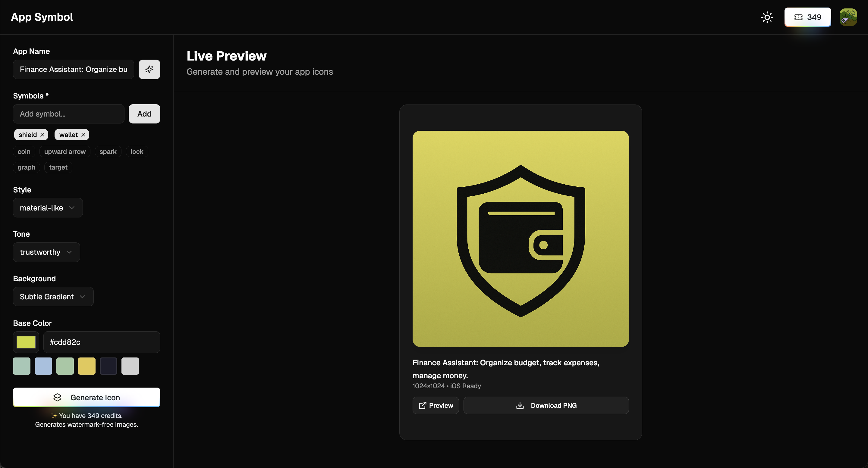Enable the lock symbol suggestion
Screen dimensions: 868x468
tap(137, 151)
